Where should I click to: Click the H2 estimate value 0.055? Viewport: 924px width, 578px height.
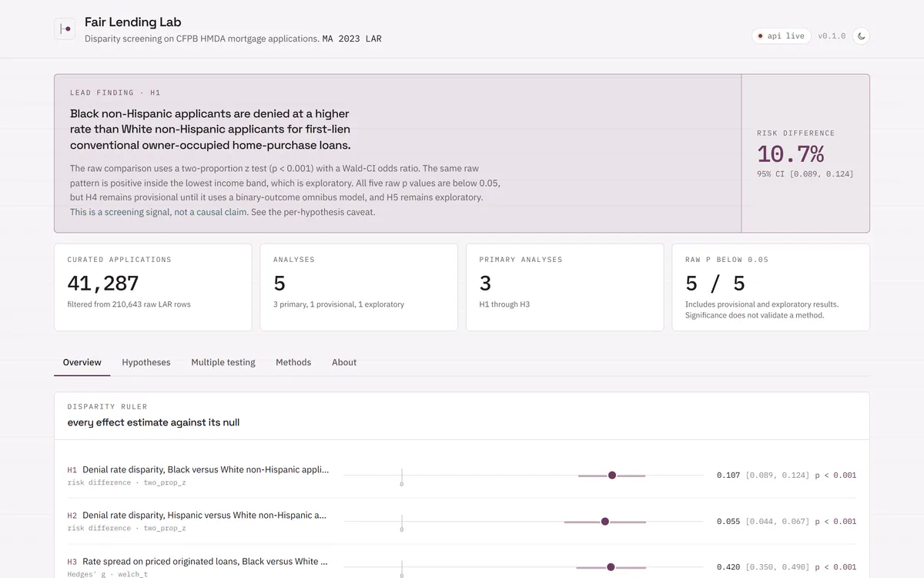[x=728, y=522]
